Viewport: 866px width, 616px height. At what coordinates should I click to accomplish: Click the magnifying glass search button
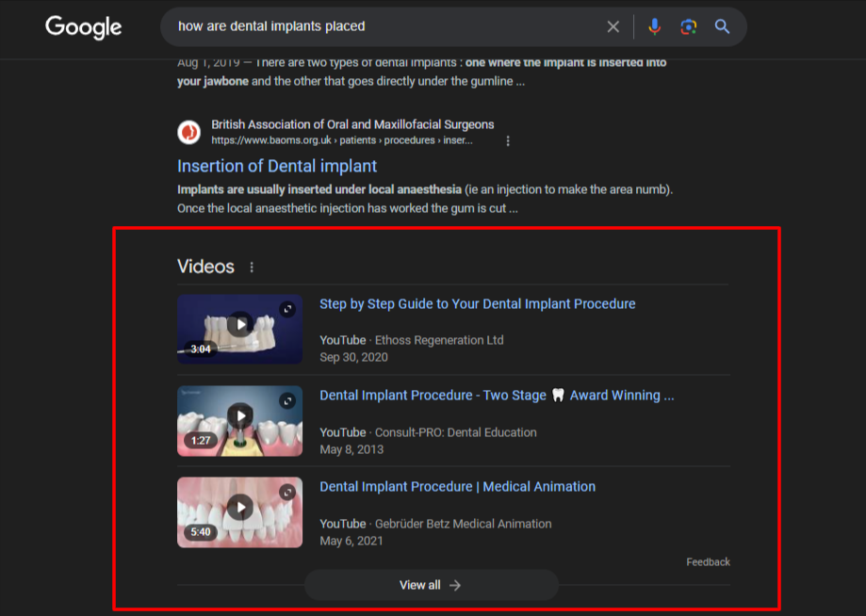click(x=722, y=26)
